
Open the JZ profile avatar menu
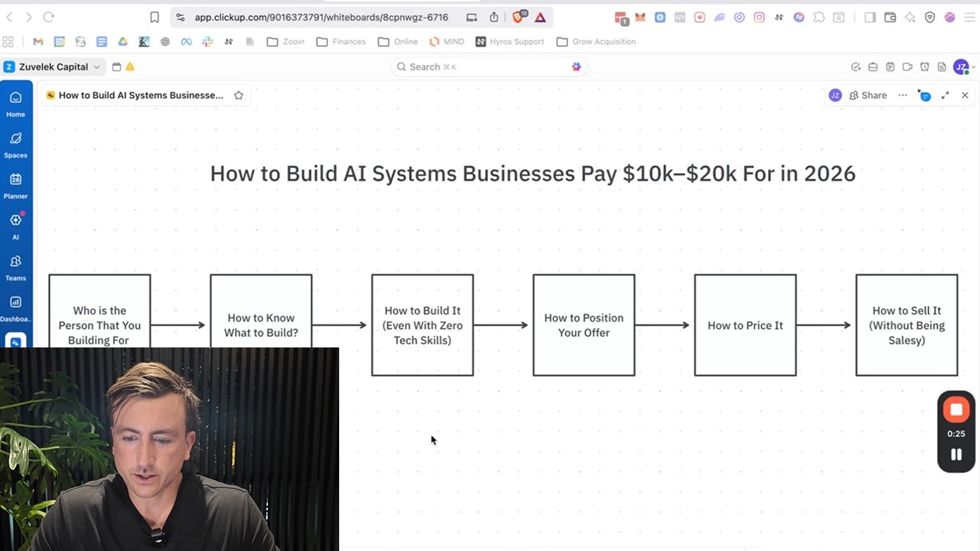click(x=961, y=67)
